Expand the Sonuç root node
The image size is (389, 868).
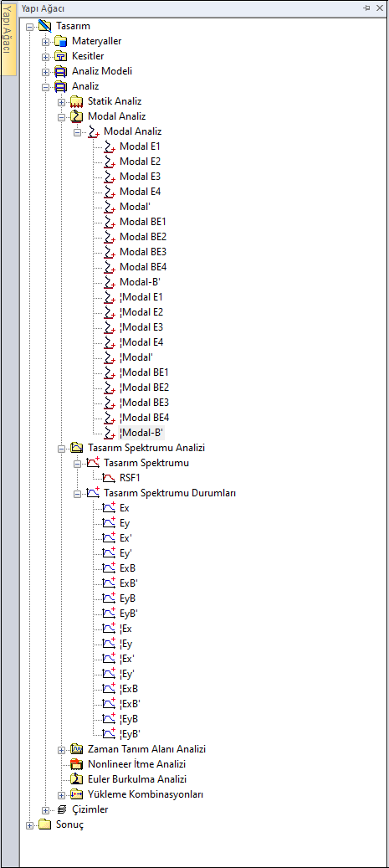click(x=30, y=824)
